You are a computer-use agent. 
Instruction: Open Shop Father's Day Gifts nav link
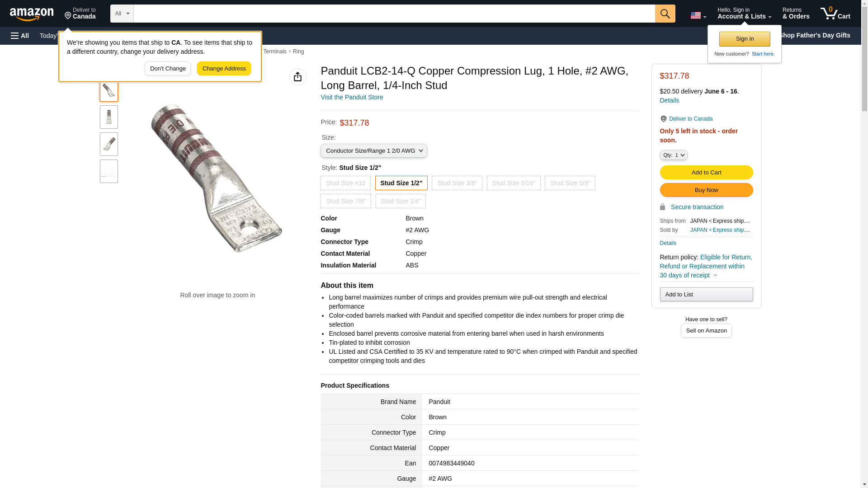tap(814, 35)
